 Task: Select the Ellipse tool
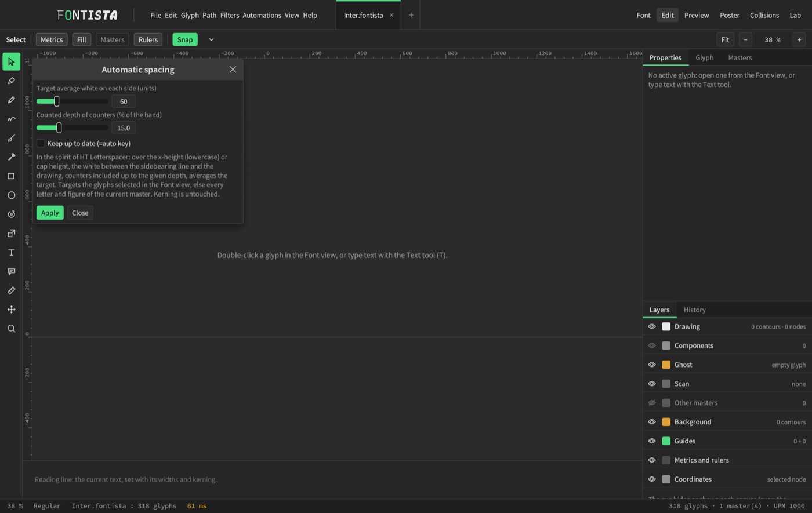(x=11, y=195)
